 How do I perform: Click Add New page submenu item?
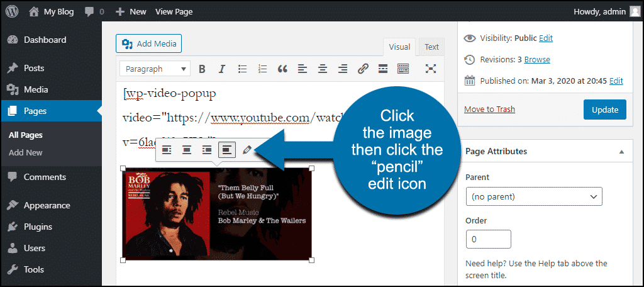pyautogui.click(x=25, y=152)
